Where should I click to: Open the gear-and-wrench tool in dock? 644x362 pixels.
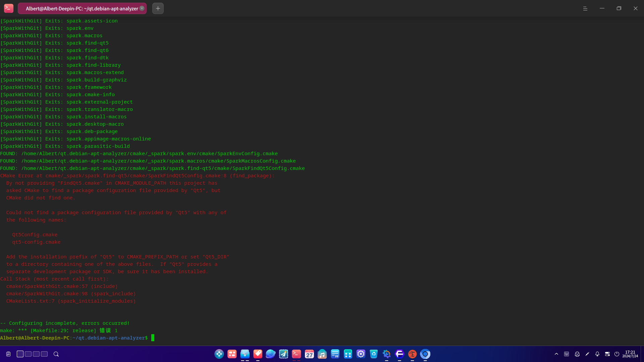[x=387, y=354]
